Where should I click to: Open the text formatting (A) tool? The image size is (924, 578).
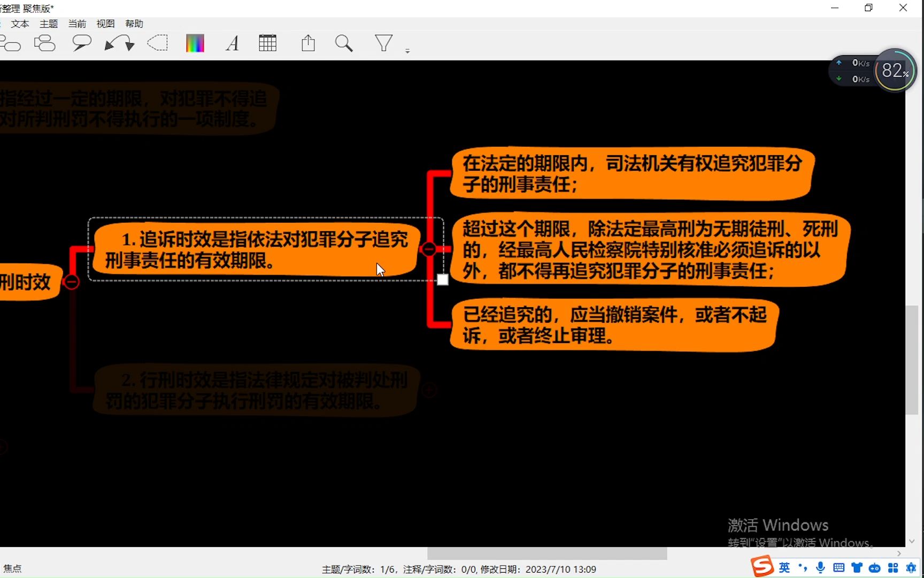coord(232,43)
